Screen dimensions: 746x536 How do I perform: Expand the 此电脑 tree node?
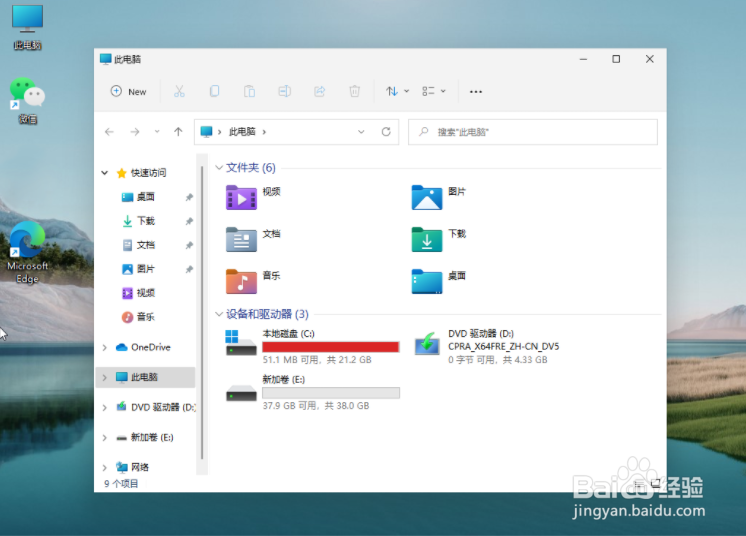(x=105, y=378)
